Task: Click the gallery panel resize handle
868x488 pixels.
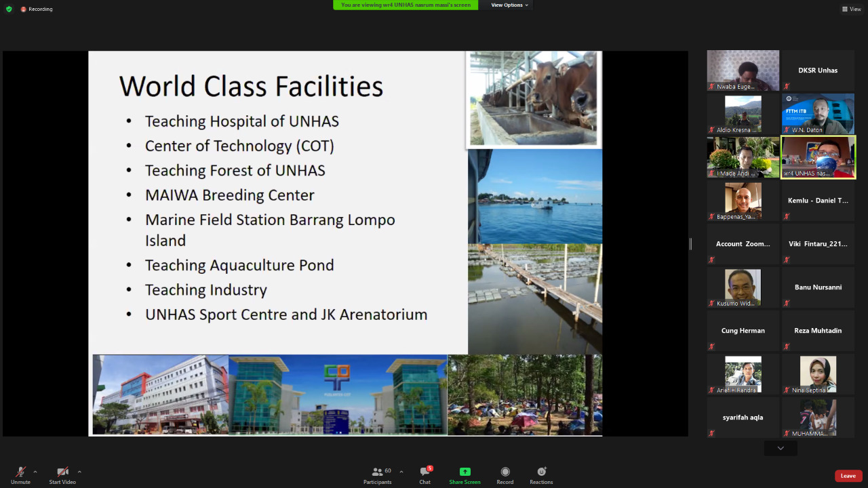Action: click(690, 244)
